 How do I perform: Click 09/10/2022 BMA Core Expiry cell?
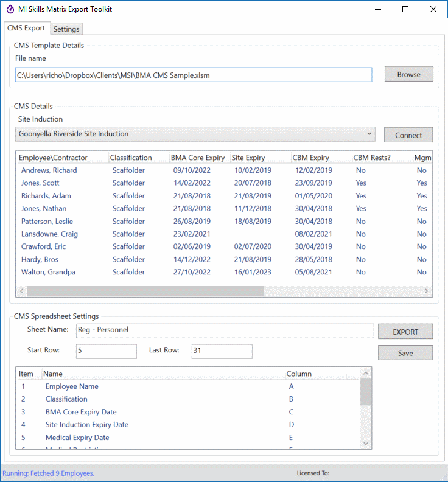tap(192, 170)
